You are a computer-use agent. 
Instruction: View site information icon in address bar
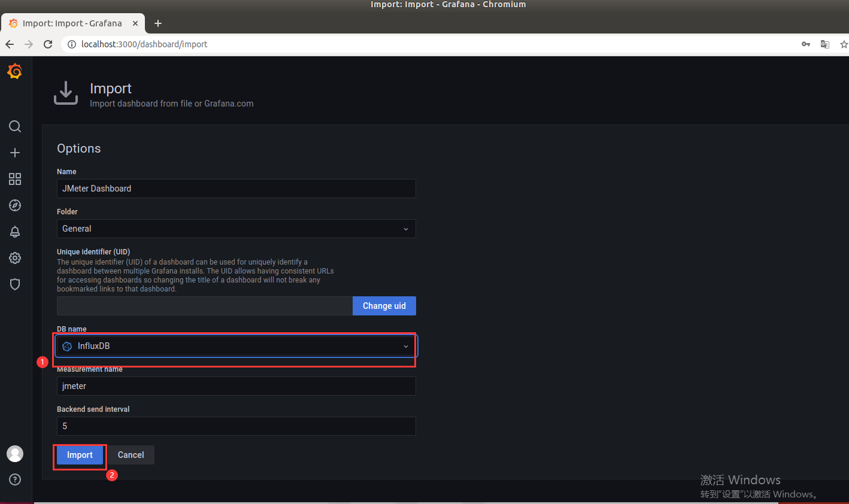71,44
